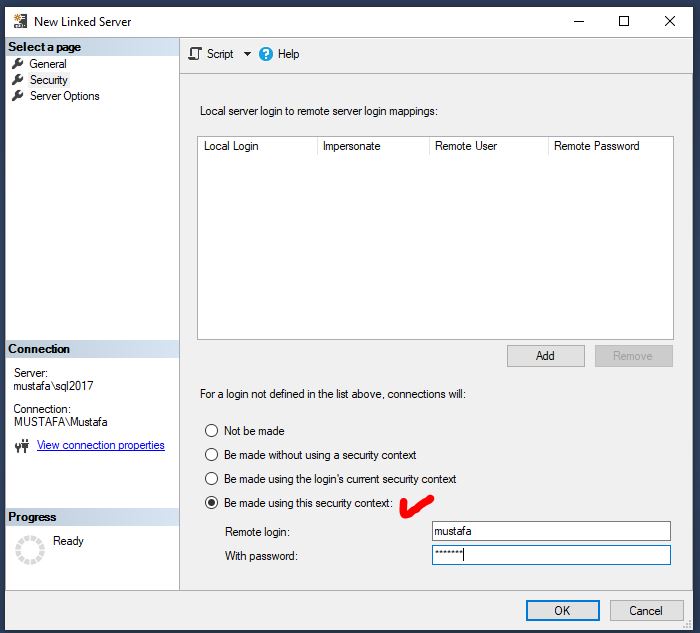Click the 'mustafa\sql2017' server name text
700x633 pixels.
pos(54,386)
